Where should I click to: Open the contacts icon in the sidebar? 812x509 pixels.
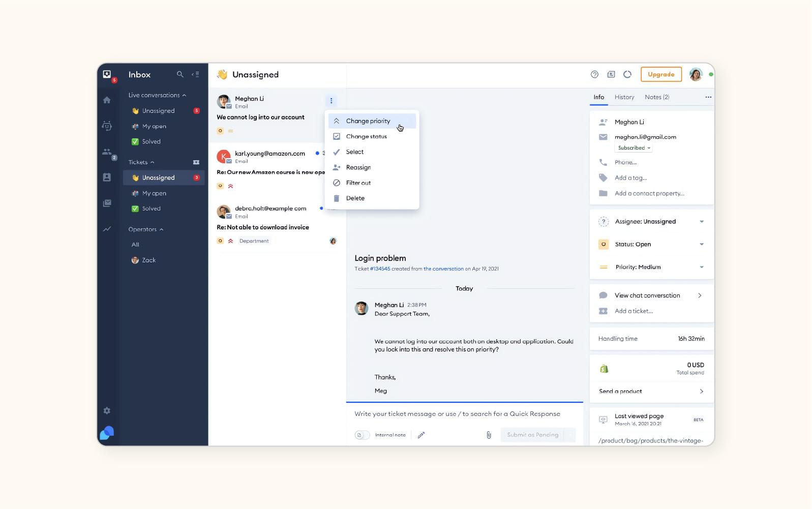(x=107, y=177)
